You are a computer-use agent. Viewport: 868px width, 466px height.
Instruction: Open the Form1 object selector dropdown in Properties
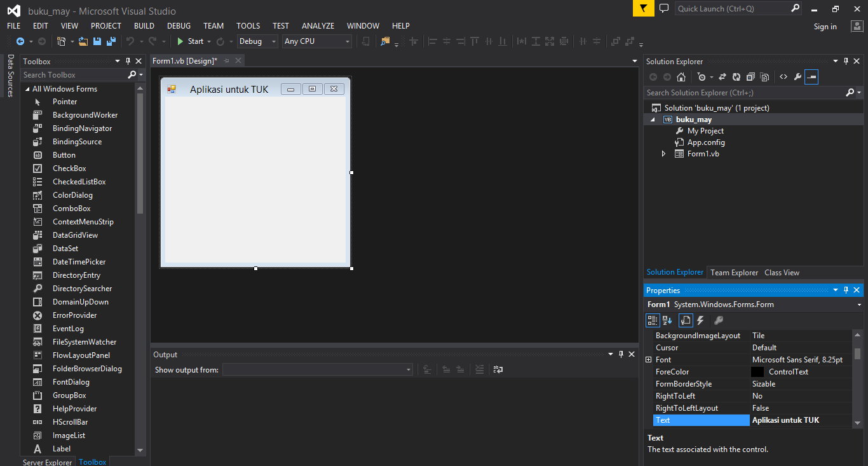(859, 305)
